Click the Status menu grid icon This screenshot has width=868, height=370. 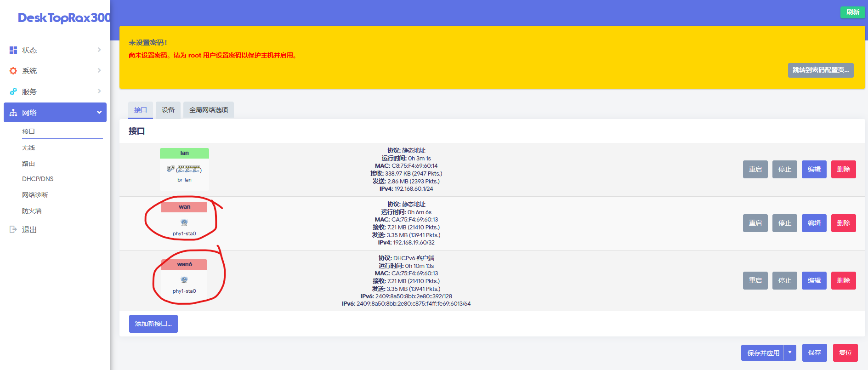[x=13, y=50]
